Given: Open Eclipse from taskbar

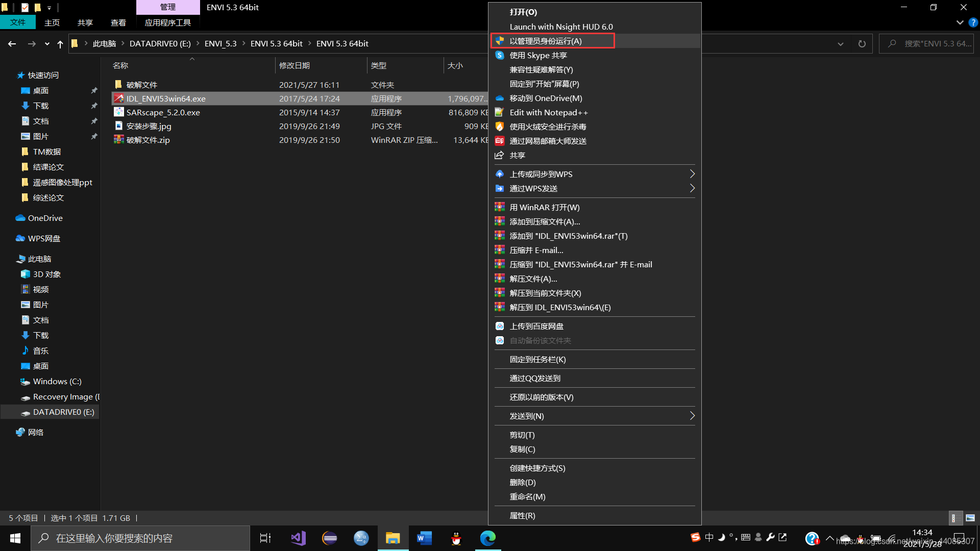Looking at the screenshot, I should (x=330, y=538).
